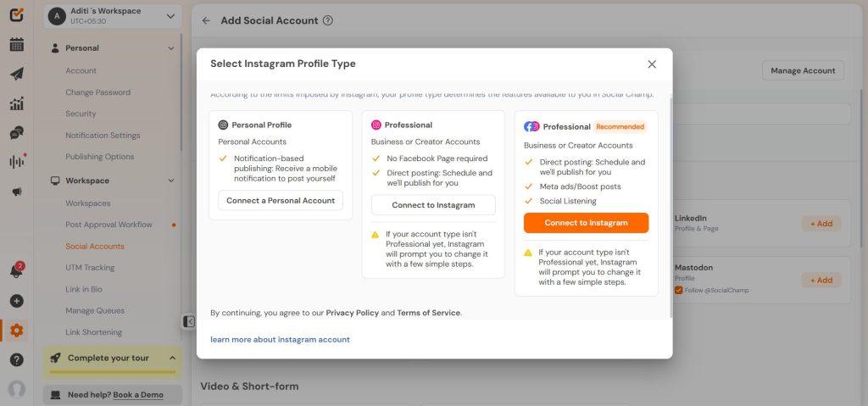
Task: Open the user avatar at rail bottom
Action: click(17, 389)
